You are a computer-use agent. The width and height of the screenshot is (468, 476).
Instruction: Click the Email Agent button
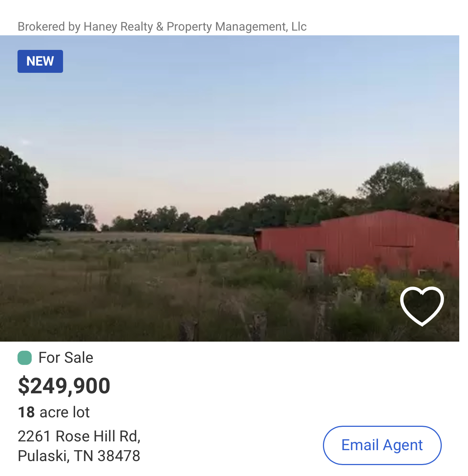382,445
